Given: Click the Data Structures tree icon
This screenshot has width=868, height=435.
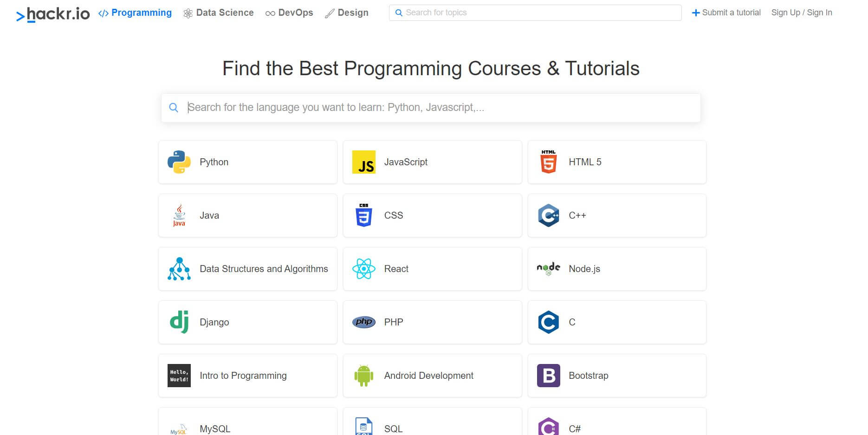Looking at the screenshot, I should point(179,269).
